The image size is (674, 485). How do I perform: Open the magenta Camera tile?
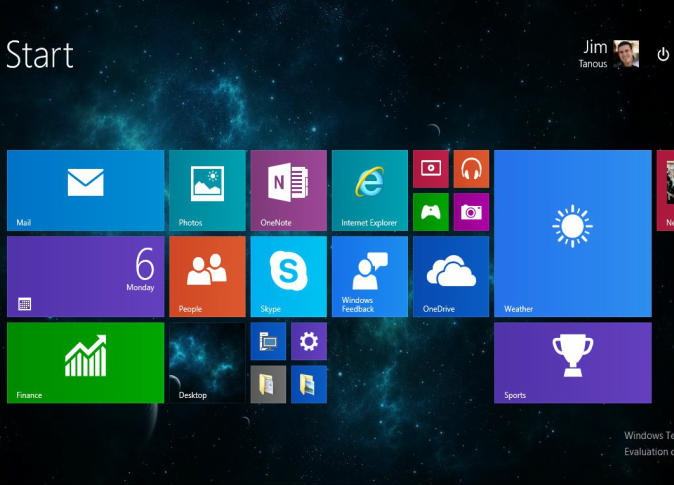click(471, 211)
